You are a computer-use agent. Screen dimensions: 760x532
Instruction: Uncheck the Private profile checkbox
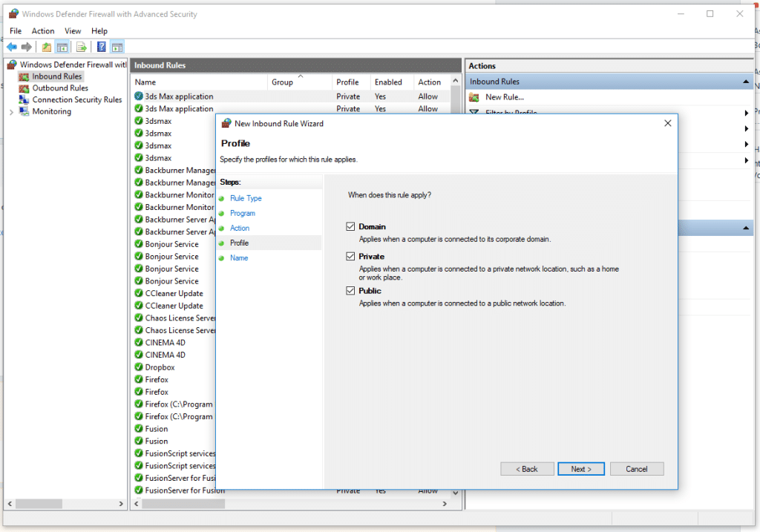tap(350, 256)
